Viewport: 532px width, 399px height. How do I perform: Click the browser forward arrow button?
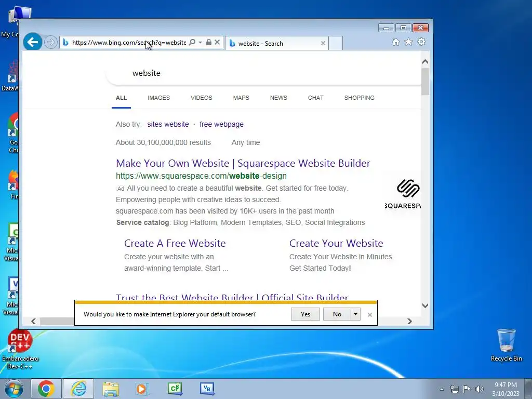click(50, 43)
